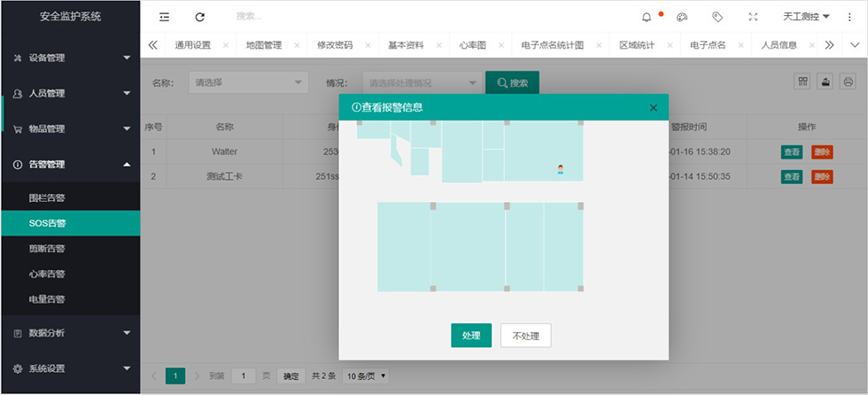
Task: Click the theme palette icon
Action: tap(682, 17)
